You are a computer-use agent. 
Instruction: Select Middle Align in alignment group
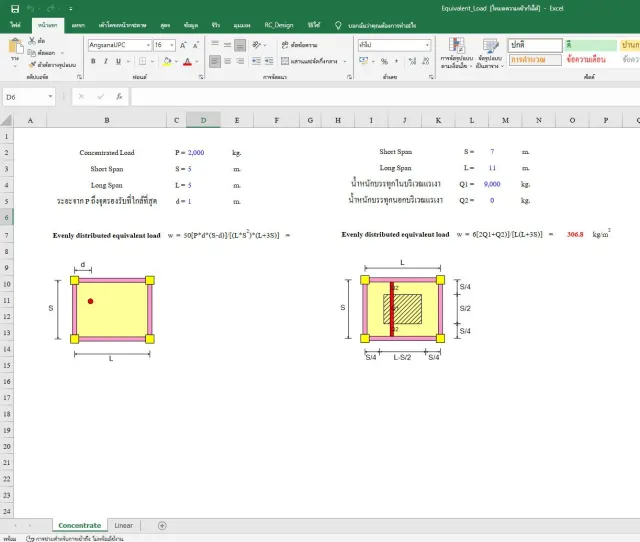[x=227, y=45]
